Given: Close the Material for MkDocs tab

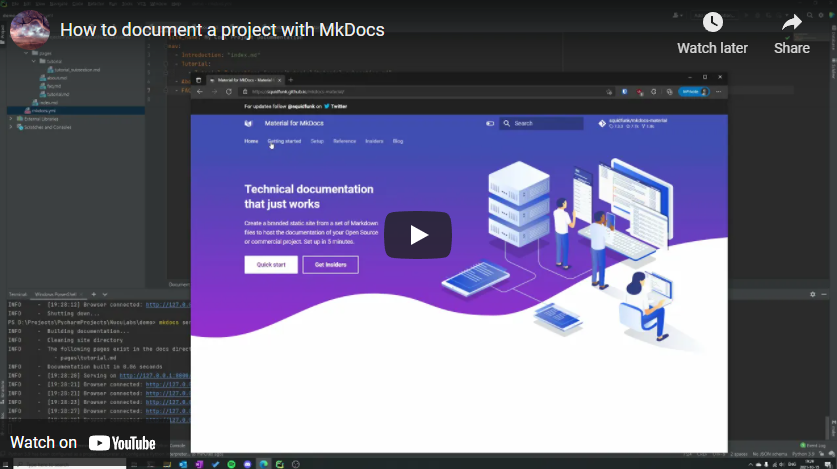Looking at the screenshot, I should [x=279, y=80].
